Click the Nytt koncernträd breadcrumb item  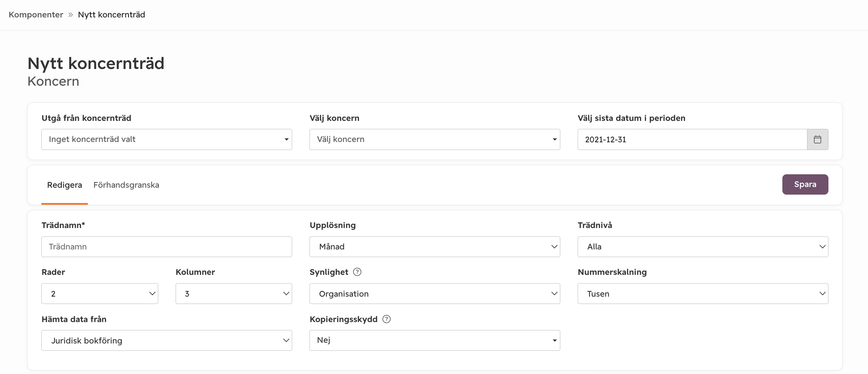111,15
